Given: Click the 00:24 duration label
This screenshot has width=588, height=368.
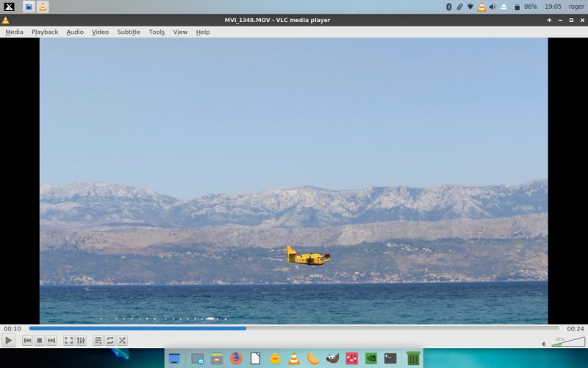Looking at the screenshot, I should tap(576, 328).
